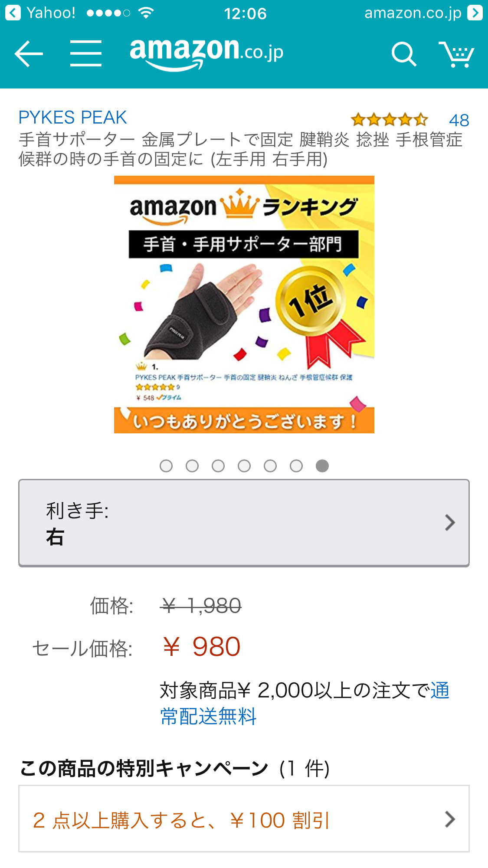Screen dimensions: 488x868
Task: Open amazon.co.jp forward link in status bar
Action: tap(423, 13)
